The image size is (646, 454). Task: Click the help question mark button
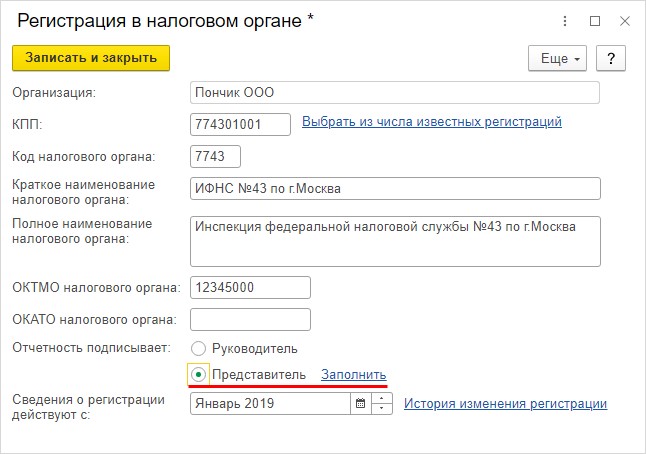(x=611, y=59)
